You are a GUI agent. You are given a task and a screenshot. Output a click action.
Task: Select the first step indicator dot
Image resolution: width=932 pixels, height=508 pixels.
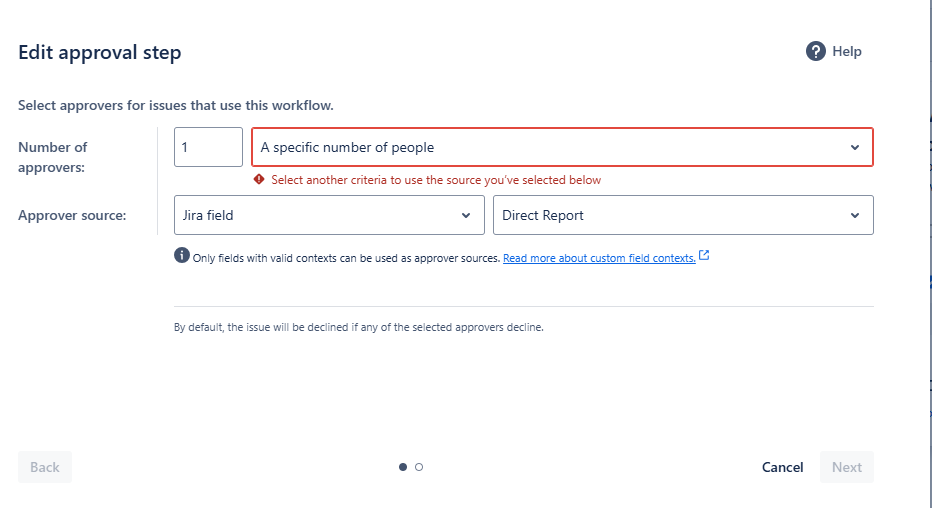click(403, 467)
